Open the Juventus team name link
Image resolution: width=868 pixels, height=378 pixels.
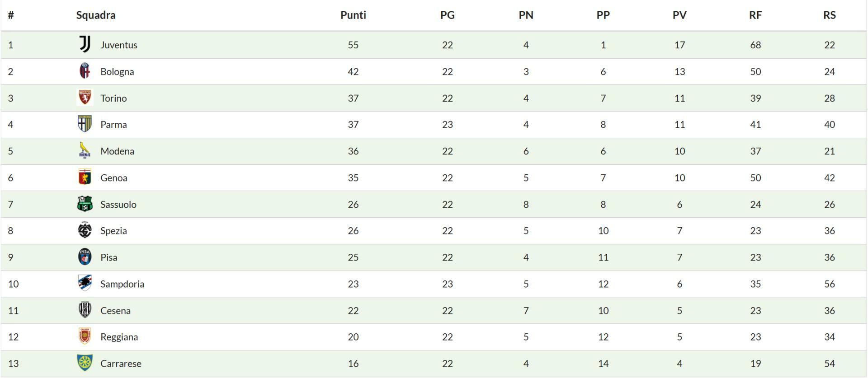click(x=119, y=45)
